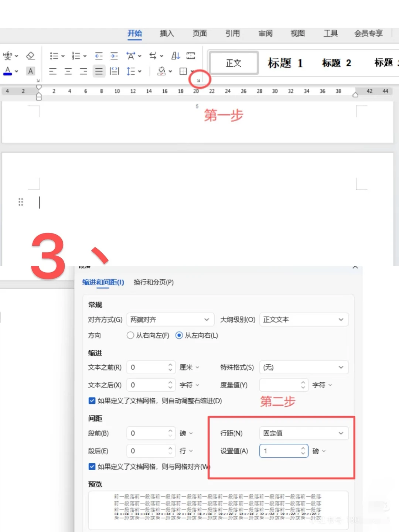Viewport: 399px width, 532px height.
Task: Select the 插入 ribbon tab
Action: (x=166, y=33)
